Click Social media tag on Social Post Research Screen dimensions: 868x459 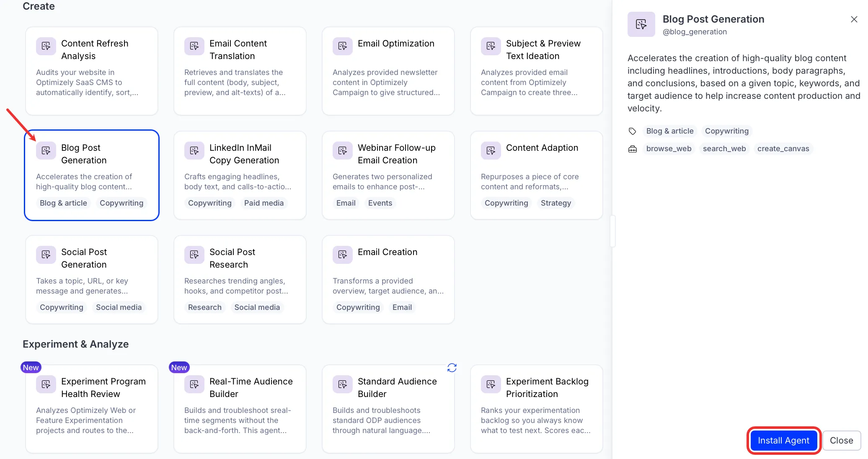[x=257, y=307]
